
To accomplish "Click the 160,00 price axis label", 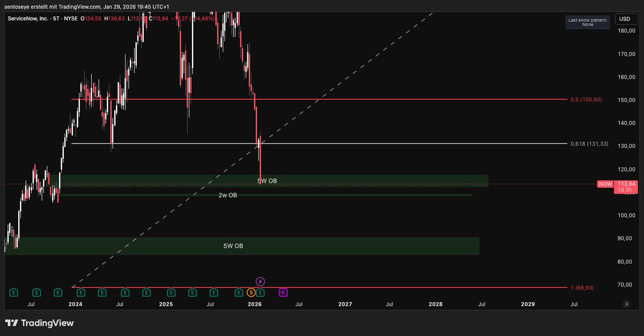I will coord(627,77).
